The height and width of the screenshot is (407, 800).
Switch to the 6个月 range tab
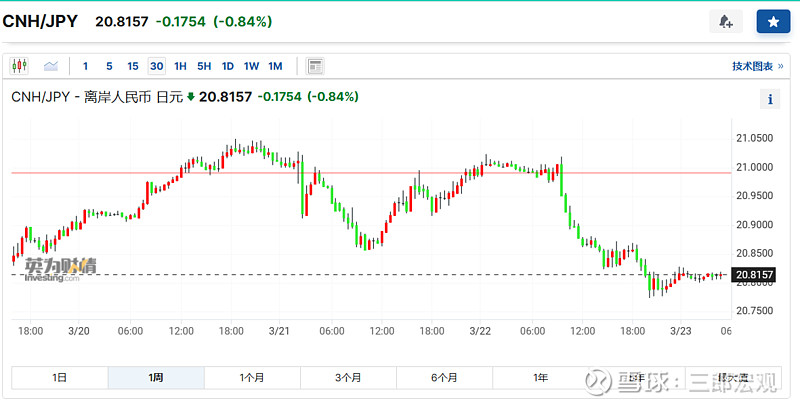[444, 377]
